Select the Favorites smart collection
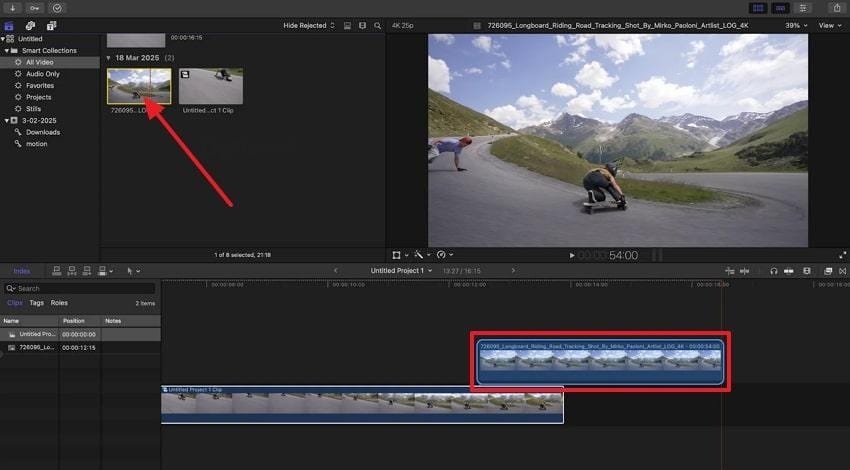 40,86
